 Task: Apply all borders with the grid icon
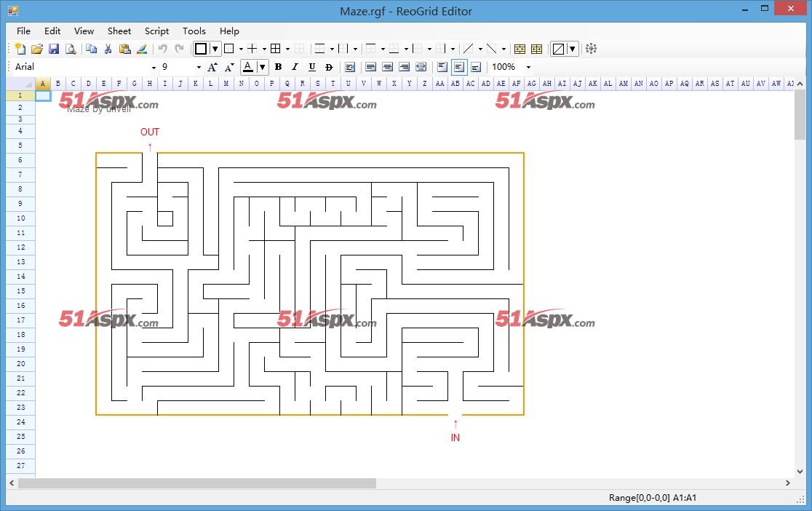[276, 49]
